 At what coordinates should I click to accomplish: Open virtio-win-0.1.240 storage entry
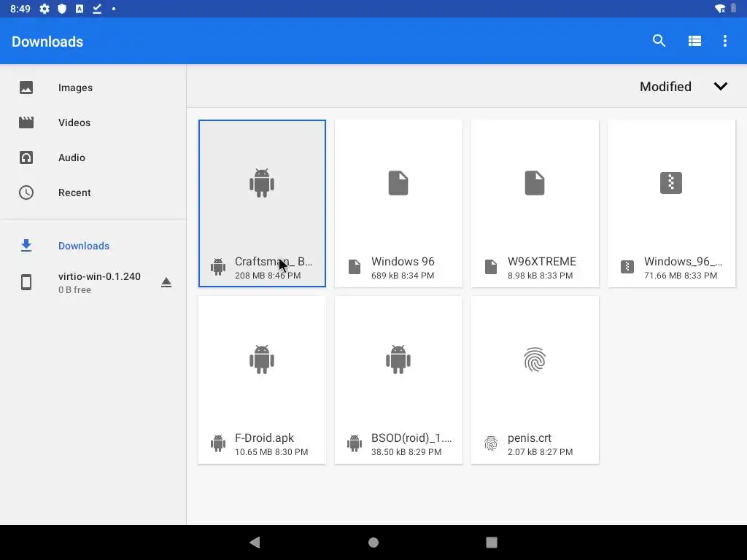(x=93, y=282)
